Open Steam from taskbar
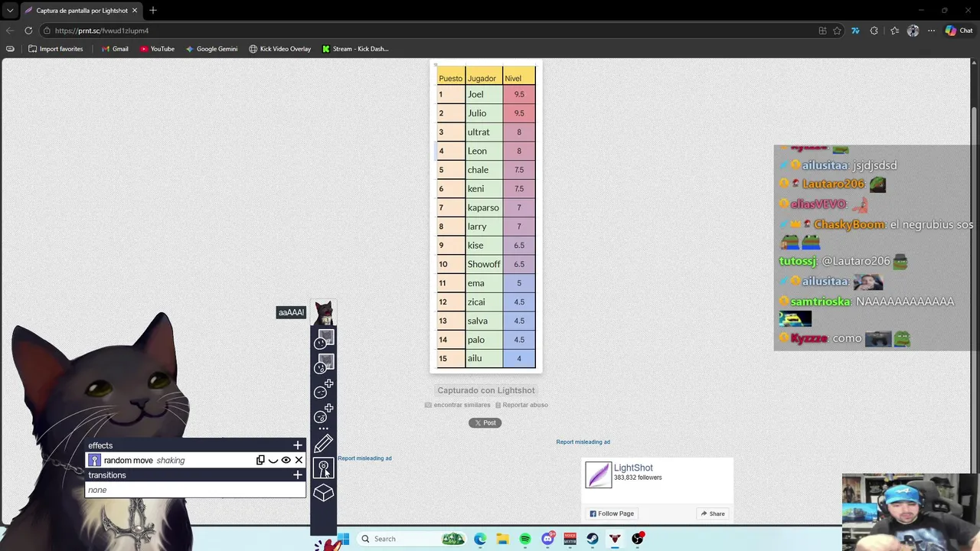Viewport: 980px width, 551px height. [593, 539]
